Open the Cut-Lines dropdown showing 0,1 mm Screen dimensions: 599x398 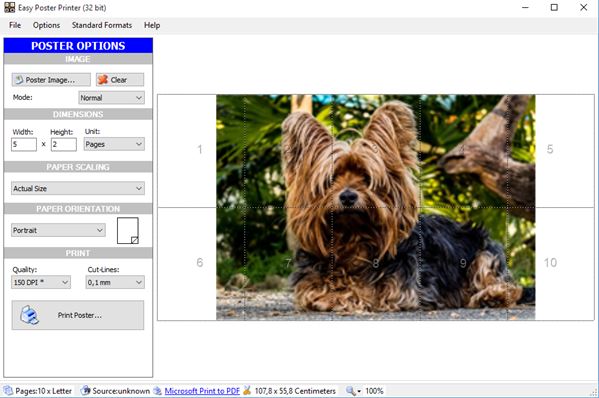tap(115, 282)
